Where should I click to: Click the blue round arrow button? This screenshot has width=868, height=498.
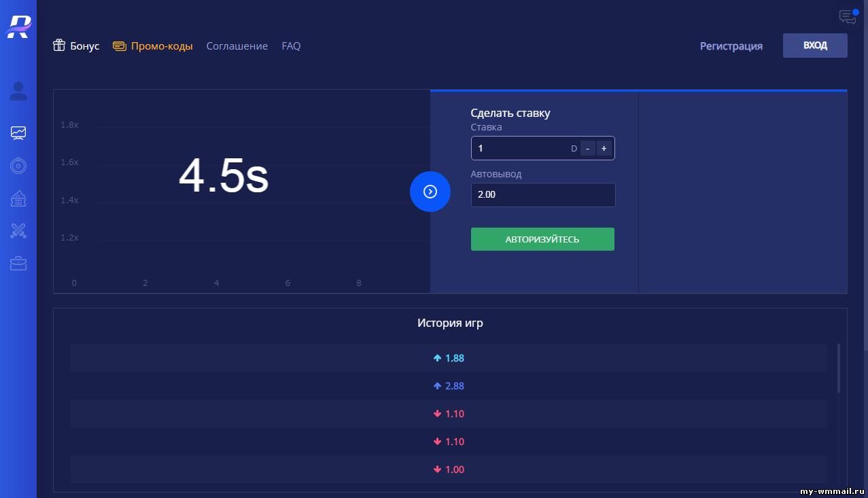tap(430, 192)
